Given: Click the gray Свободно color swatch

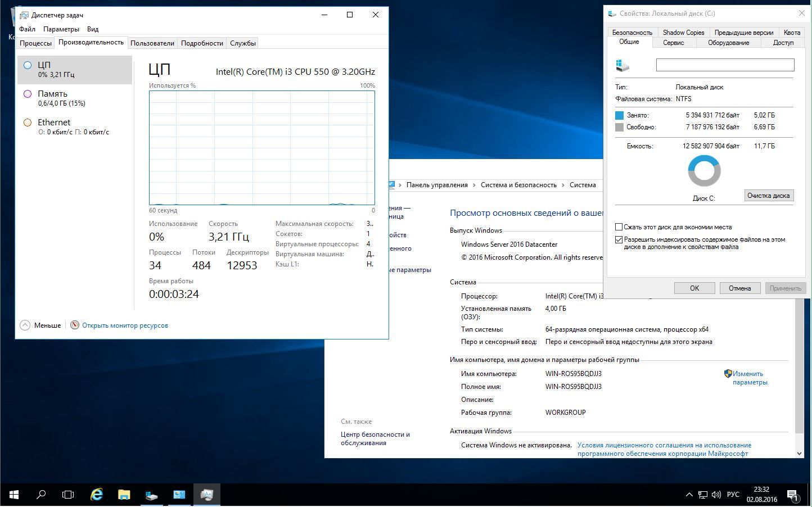Looking at the screenshot, I should click(620, 127).
